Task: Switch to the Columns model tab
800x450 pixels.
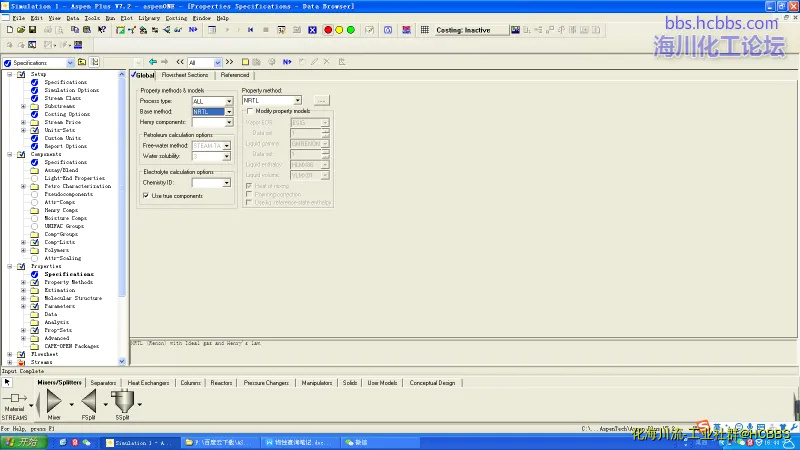Action: tap(190, 383)
